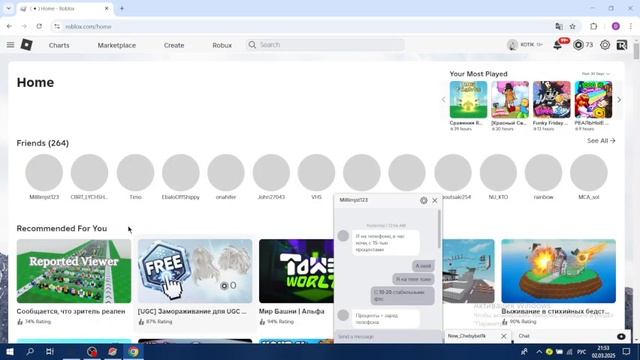
Task: Open friend NU_KTO avatar
Action: (498, 173)
